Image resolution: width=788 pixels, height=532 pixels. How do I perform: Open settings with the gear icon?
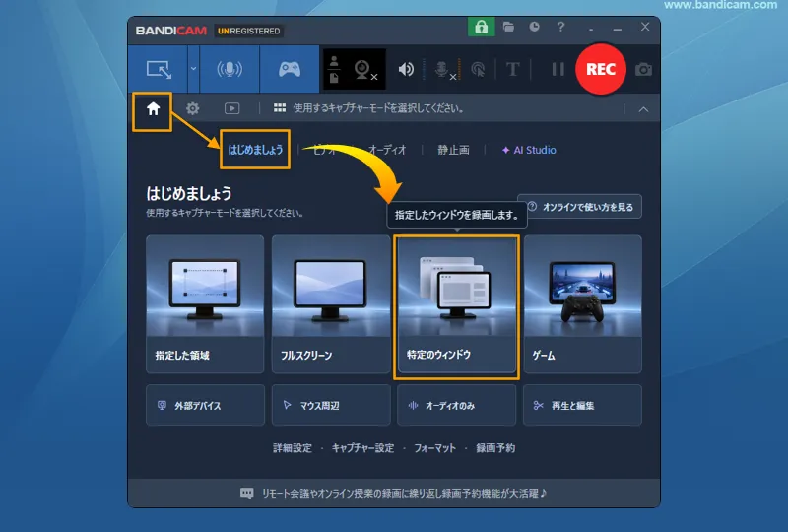[192, 108]
